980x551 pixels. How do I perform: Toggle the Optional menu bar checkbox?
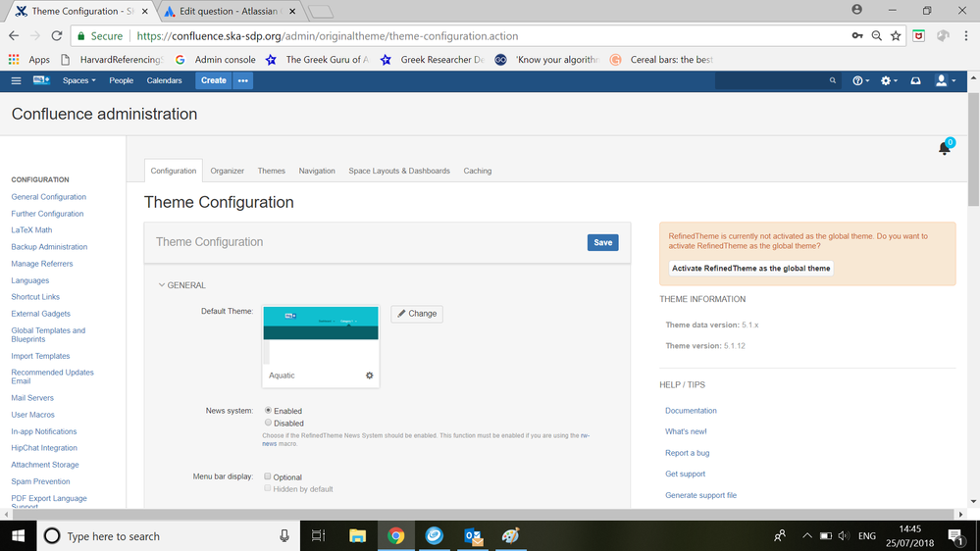point(268,476)
